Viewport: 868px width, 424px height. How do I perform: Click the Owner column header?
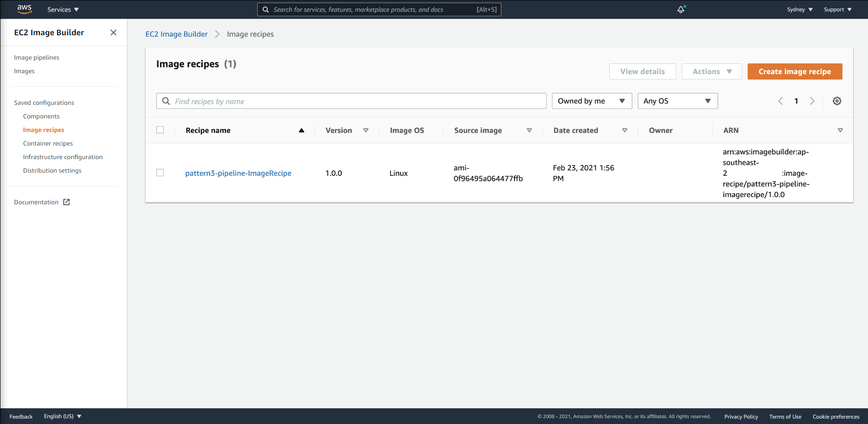point(660,130)
